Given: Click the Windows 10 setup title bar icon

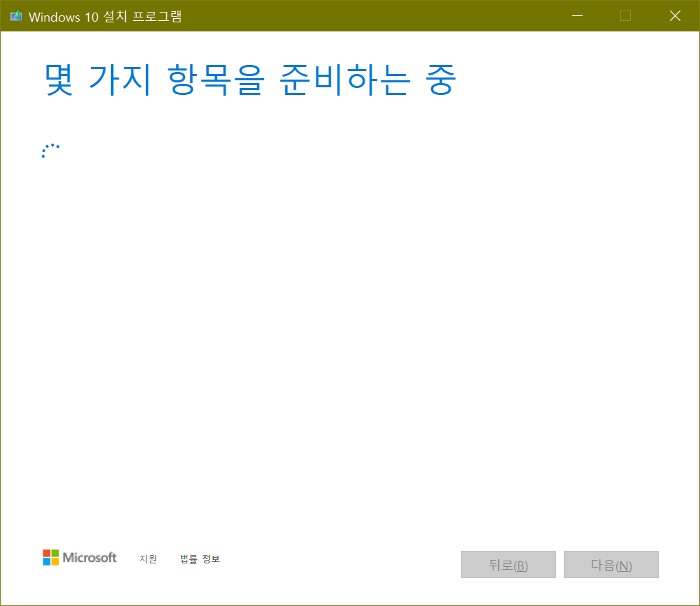Looking at the screenshot, I should coord(17,16).
